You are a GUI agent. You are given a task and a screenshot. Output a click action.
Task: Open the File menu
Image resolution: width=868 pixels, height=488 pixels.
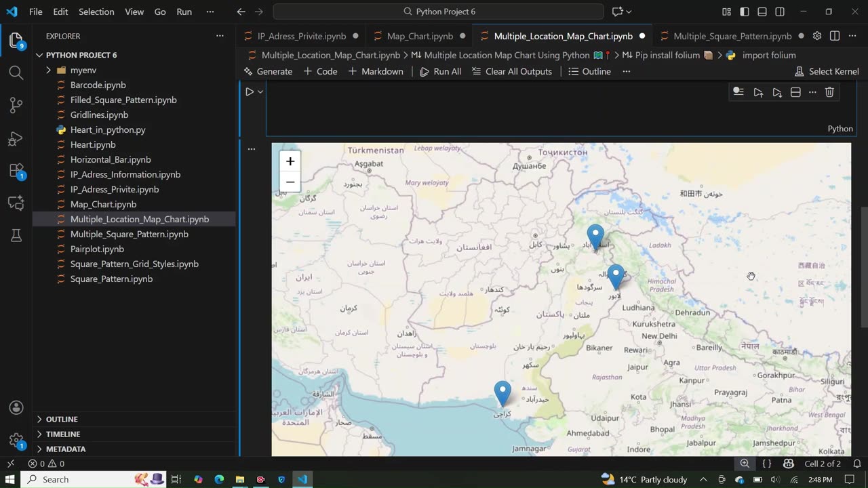36,12
